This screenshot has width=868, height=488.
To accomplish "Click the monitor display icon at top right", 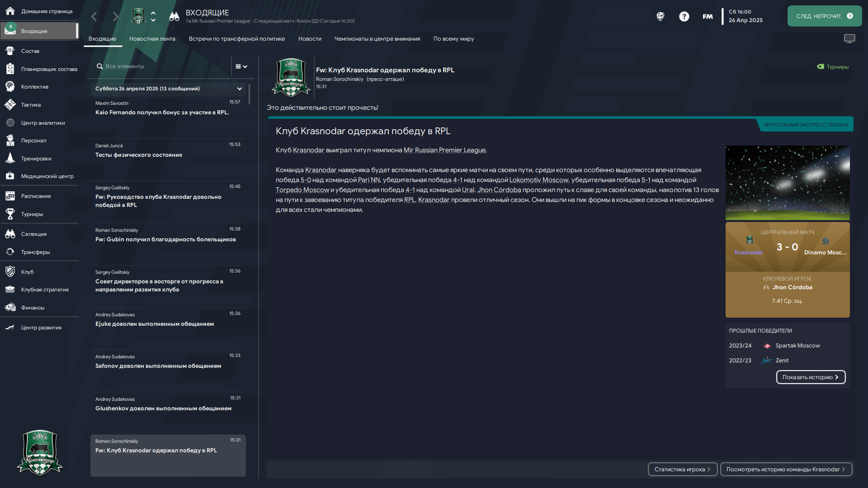I will [x=849, y=39].
